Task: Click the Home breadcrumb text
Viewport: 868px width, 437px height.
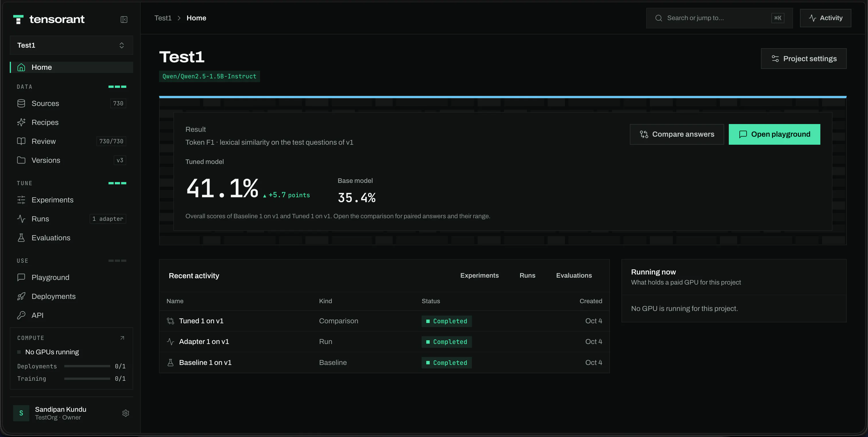Action: click(x=196, y=18)
